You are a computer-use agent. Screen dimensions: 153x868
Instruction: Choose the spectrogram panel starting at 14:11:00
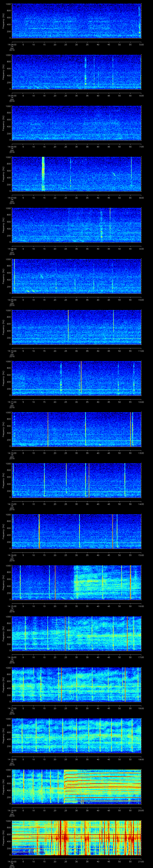pyautogui.click(x=76, y=378)
